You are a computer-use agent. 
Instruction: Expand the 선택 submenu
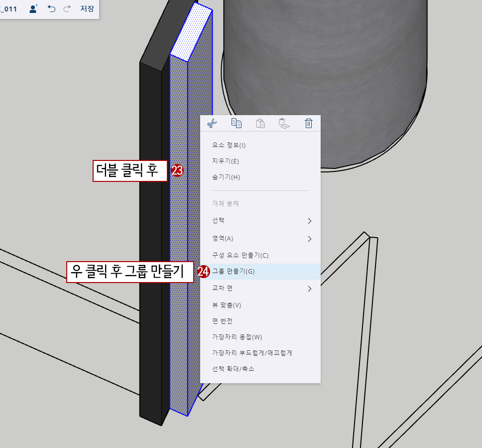[x=260, y=221]
